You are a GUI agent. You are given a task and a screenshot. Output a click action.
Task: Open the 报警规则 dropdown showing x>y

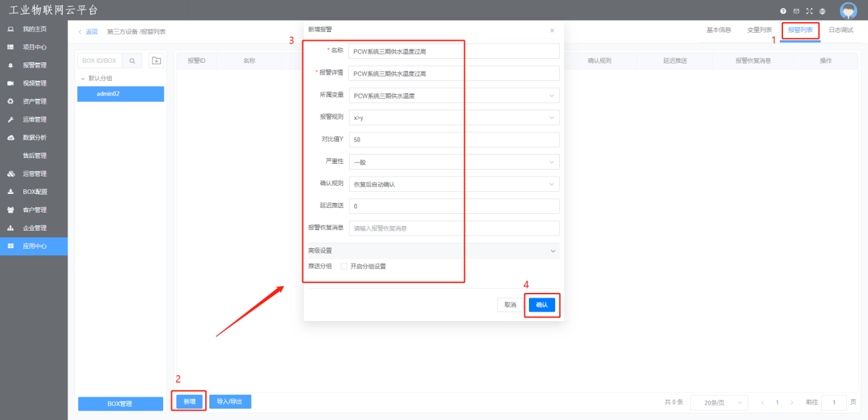pyautogui.click(x=453, y=118)
